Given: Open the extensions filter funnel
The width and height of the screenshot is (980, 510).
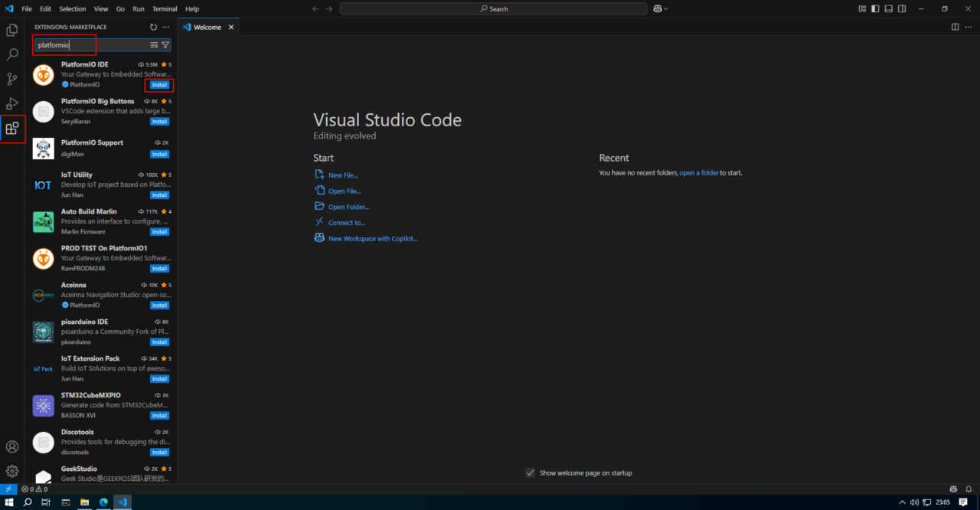Looking at the screenshot, I should pyautogui.click(x=165, y=45).
